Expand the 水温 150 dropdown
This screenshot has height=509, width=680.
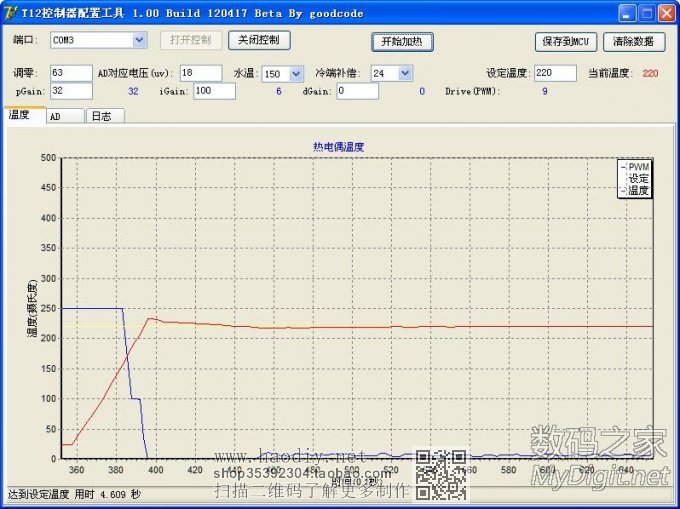pyautogui.click(x=296, y=73)
